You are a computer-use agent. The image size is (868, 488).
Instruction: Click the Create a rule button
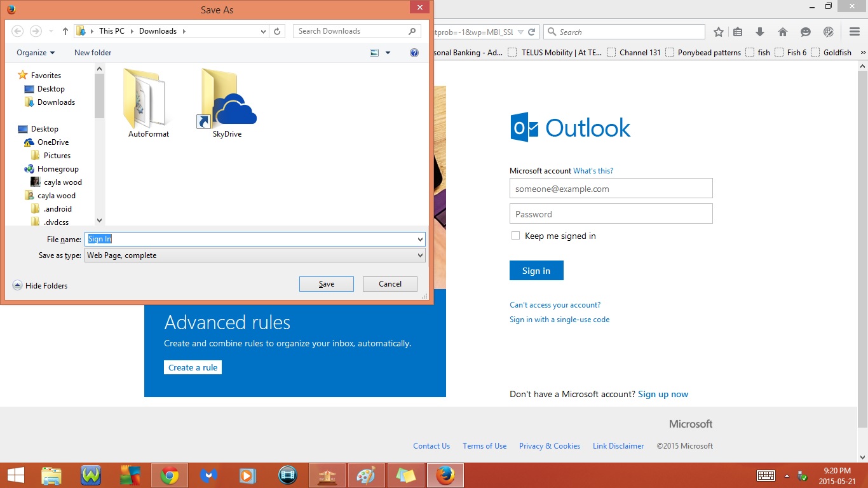tap(193, 367)
